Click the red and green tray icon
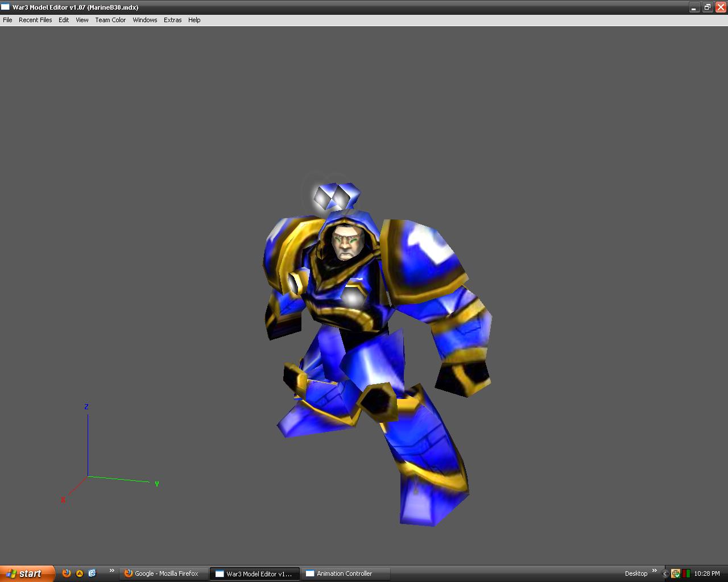 point(686,573)
